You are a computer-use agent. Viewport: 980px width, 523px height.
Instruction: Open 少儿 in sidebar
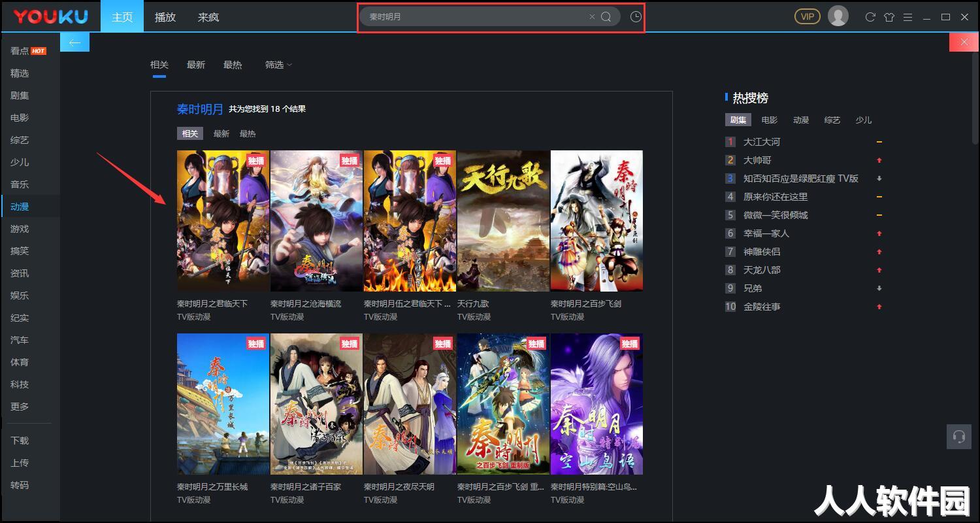tap(20, 162)
